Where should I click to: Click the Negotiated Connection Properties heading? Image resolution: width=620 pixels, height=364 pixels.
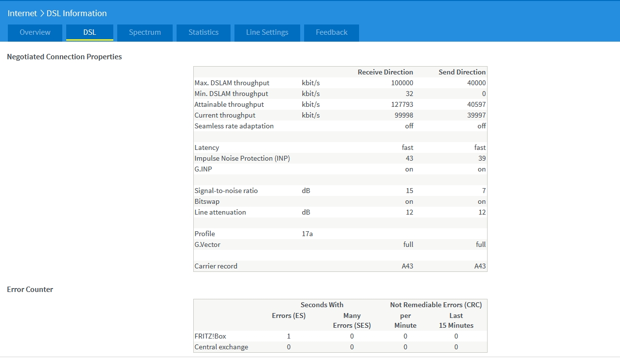[64, 57]
